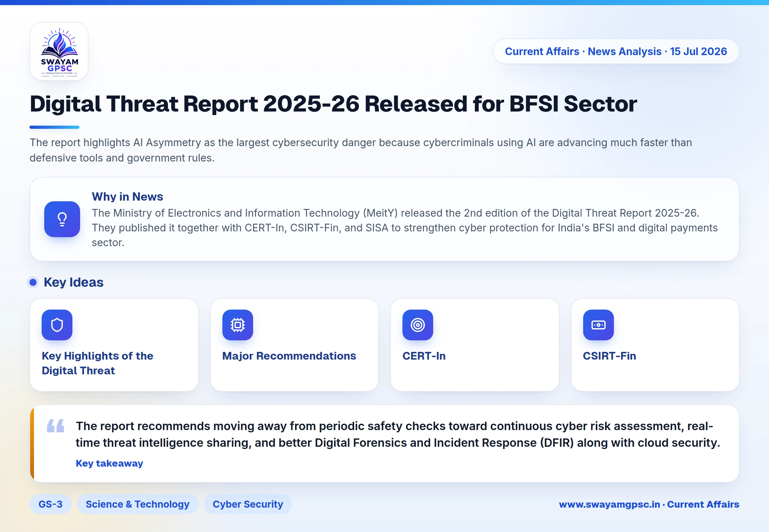Click the Current Affairs News Analysis date pill
769x532 pixels.
(616, 51)
